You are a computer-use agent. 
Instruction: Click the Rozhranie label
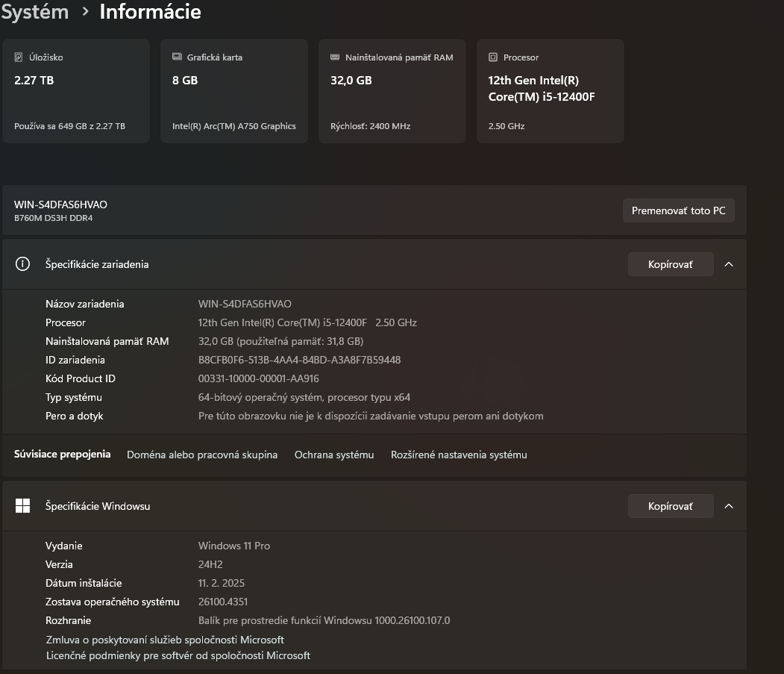(x=68, y=620)
